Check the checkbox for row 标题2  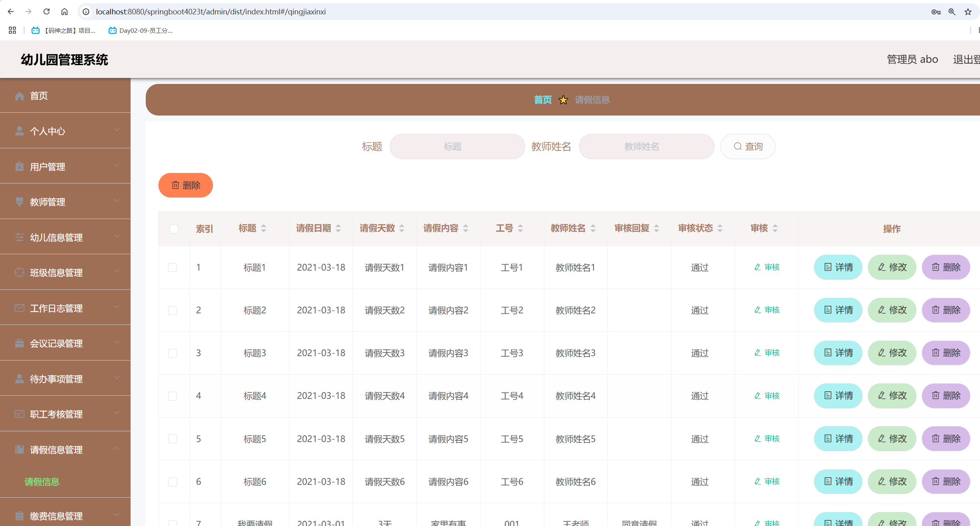point(173,310)
